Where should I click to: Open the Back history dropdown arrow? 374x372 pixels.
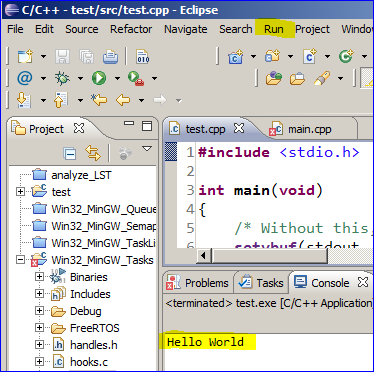(142, 100)
